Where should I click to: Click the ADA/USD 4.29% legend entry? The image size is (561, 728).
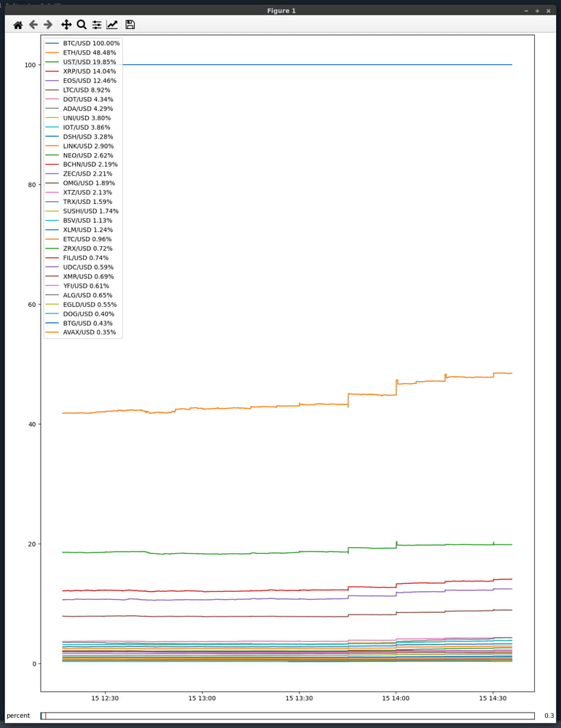[x=79, y=109]
